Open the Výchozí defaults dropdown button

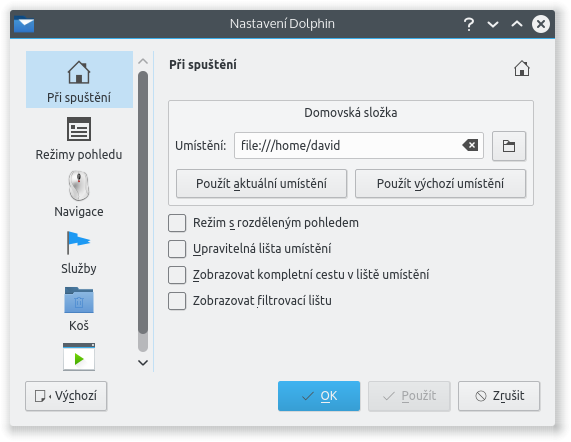(66, 396)
